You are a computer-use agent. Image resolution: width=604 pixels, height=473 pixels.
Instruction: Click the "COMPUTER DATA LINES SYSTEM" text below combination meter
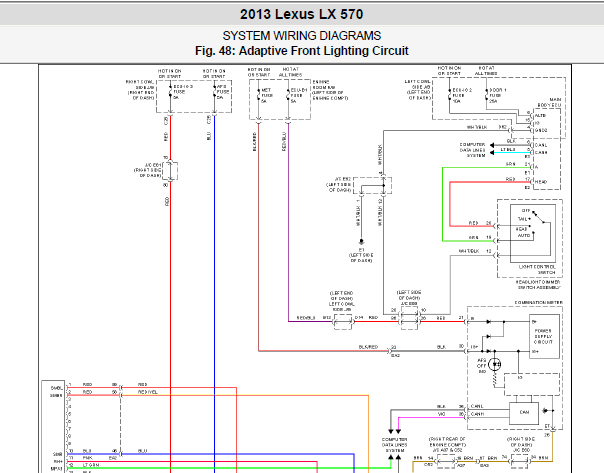394,445
